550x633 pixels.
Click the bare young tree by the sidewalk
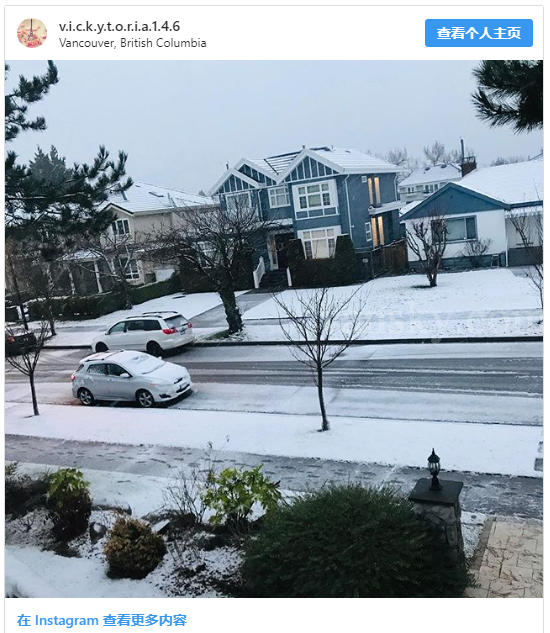[321, 355]
